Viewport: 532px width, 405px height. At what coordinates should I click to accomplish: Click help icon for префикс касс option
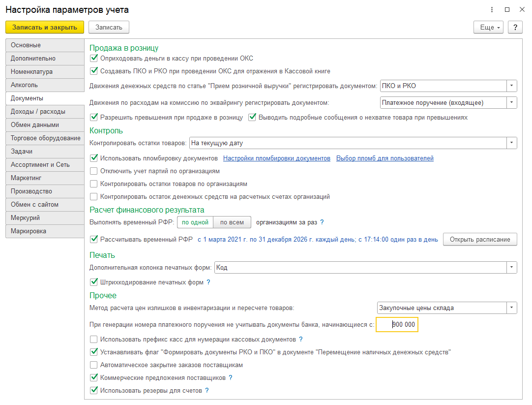coord(300,339)
